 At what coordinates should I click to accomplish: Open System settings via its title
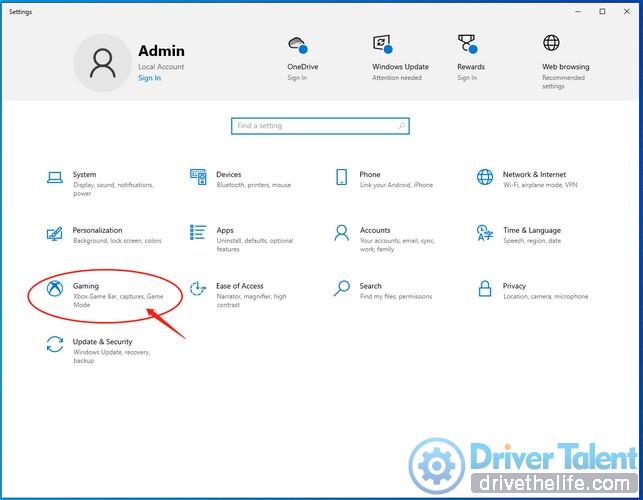(84, 174)
